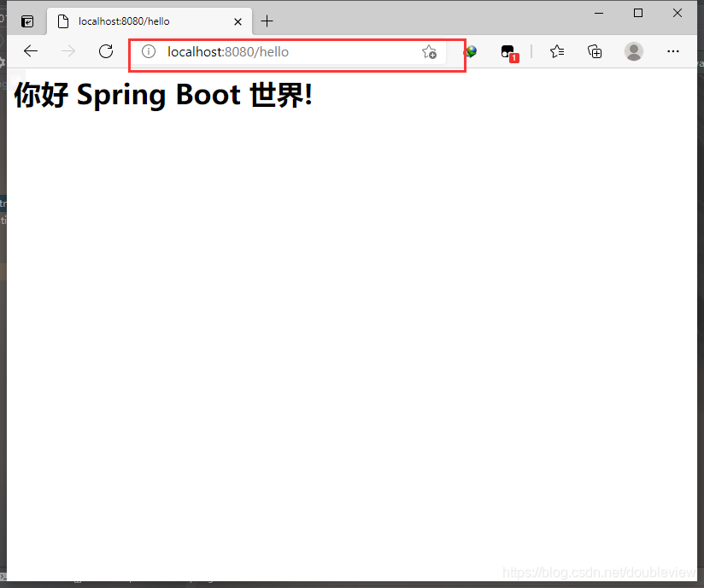Open Settings and more menu
Image resolution: width=704 pixels, height=588 pixels.
673,51
